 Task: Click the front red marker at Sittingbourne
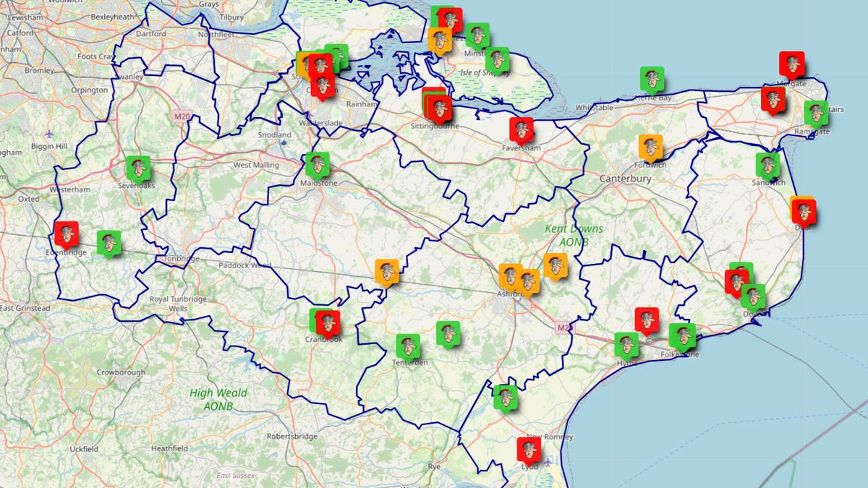click(x=439, y=108)
